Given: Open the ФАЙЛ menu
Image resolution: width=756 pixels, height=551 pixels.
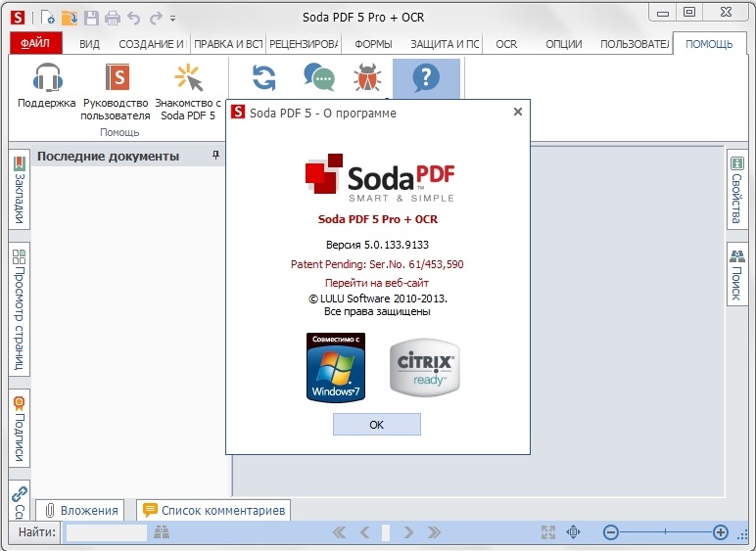Looking at the screenshot, I should [36, 43].
